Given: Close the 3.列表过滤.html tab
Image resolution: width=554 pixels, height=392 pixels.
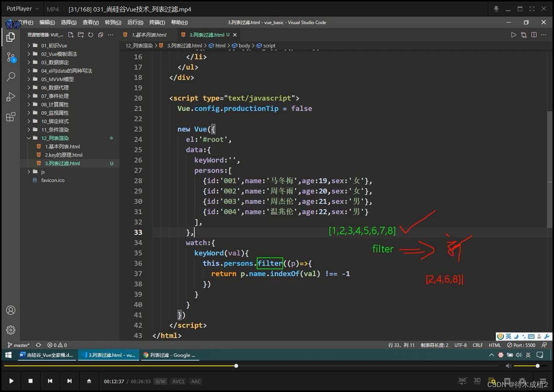Looking at the screenshot, I should click(x=235, y=35).
